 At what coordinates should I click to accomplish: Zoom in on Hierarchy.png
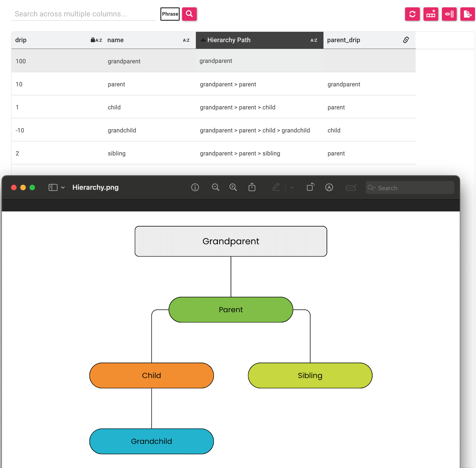[x=233, y=187]
